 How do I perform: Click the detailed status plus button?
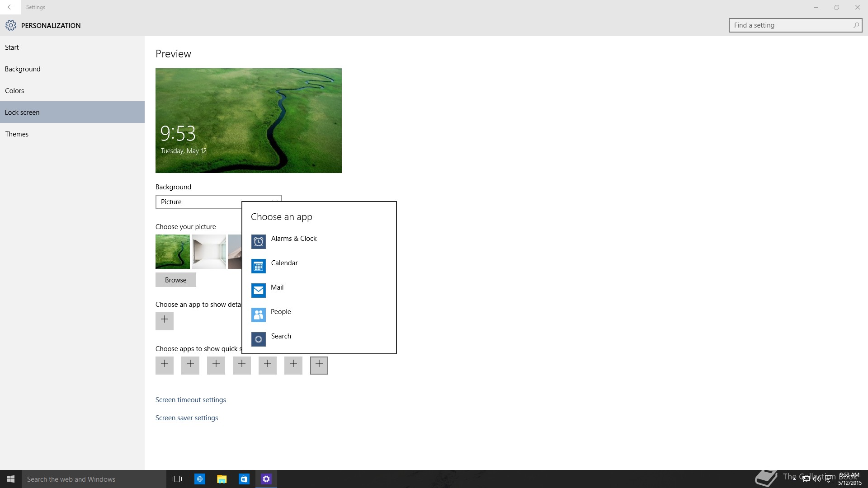165,321
